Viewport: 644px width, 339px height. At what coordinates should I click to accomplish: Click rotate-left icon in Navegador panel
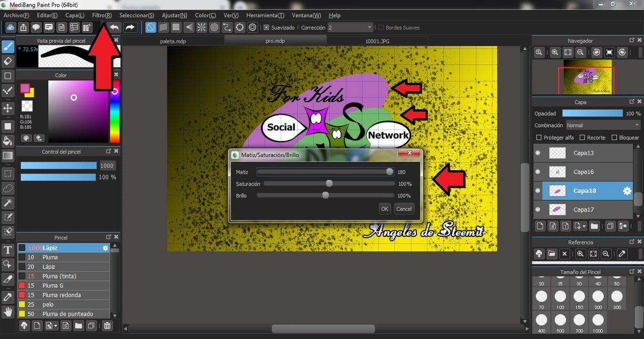click(x=596, y=52)
